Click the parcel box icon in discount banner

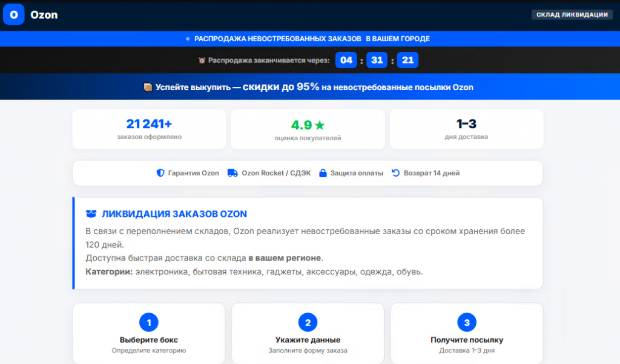coord(148,87)
